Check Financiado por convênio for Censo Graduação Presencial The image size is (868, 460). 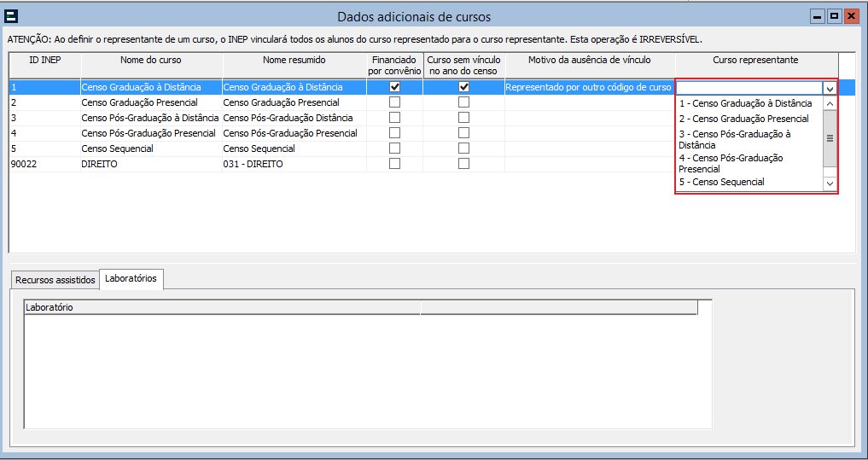394,102
